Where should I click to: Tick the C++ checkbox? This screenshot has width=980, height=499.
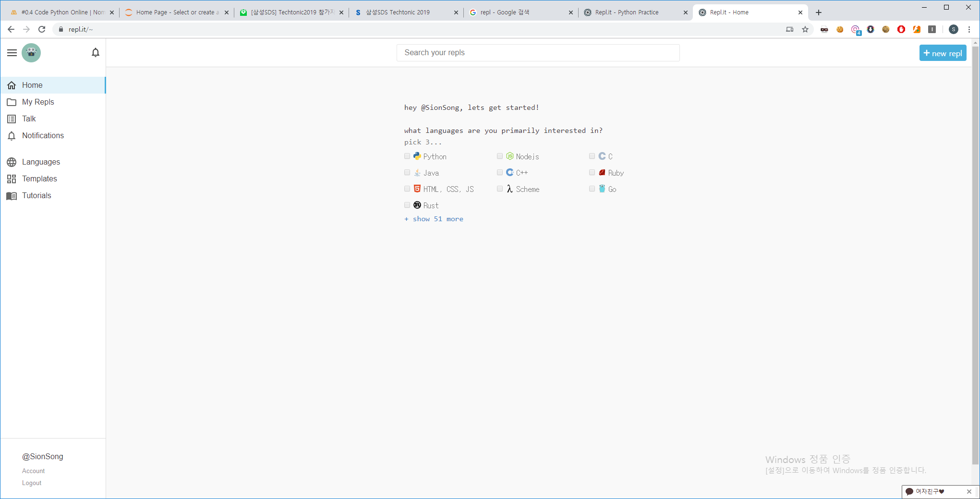point(500,172)
